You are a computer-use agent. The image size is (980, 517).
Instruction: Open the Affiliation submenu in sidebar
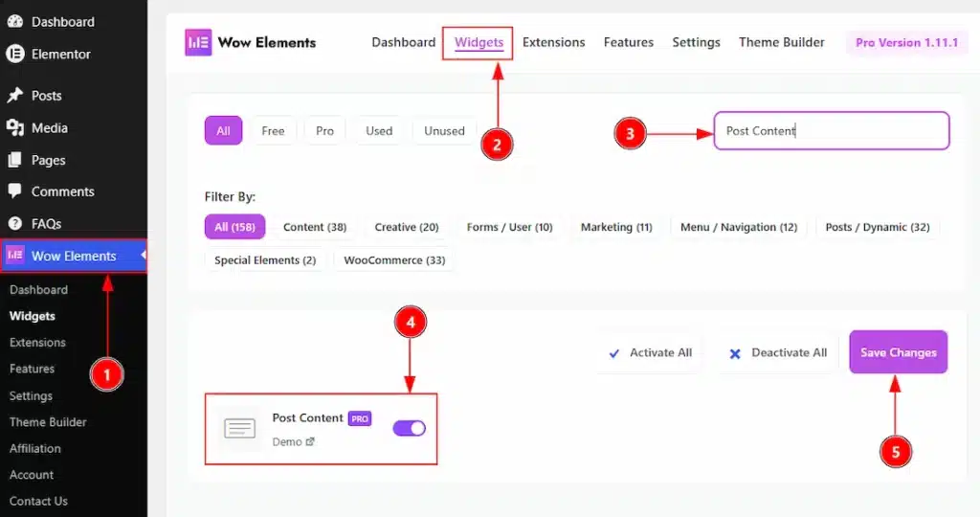35,448
